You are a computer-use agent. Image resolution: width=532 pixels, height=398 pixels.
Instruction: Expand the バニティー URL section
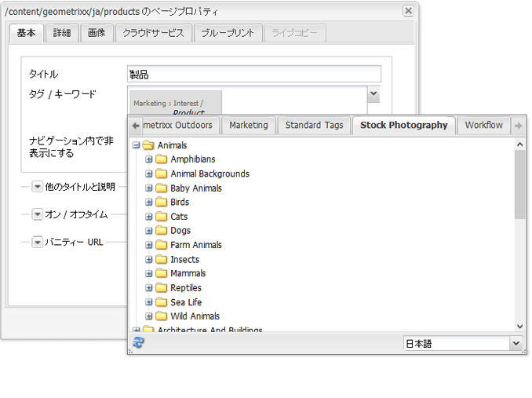point(37,243)
